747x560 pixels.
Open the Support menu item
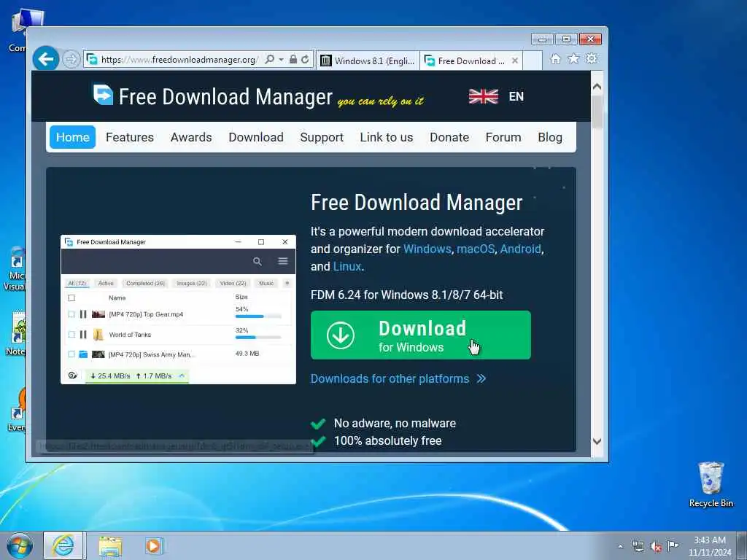point(322,137)
